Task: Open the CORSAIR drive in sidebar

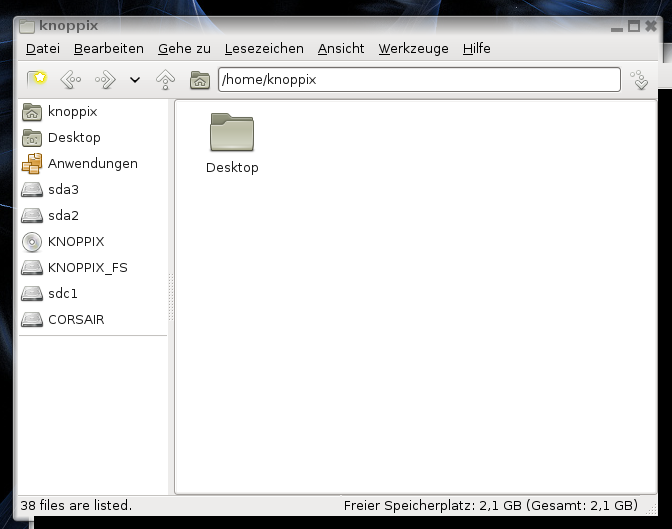Action: (93, 320)
